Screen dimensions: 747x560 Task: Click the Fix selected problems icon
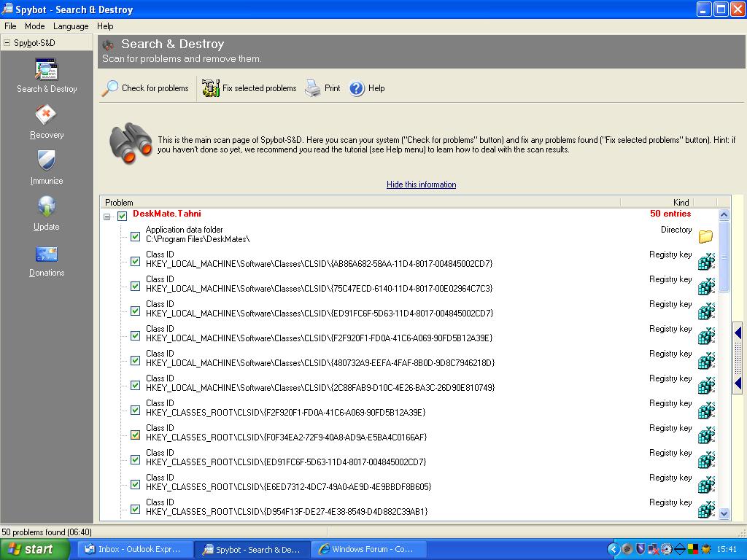[x=211, y=88]
